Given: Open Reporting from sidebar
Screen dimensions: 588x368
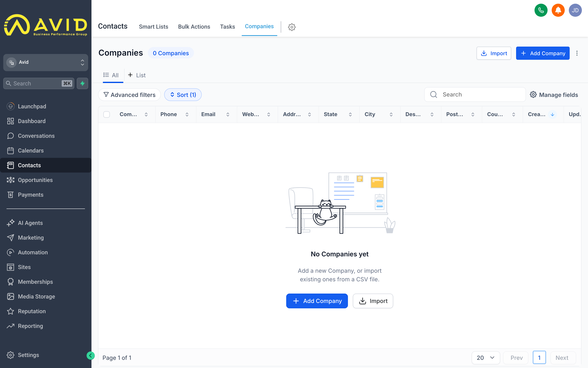Looking at the screenshot, I should coord(46,326).
